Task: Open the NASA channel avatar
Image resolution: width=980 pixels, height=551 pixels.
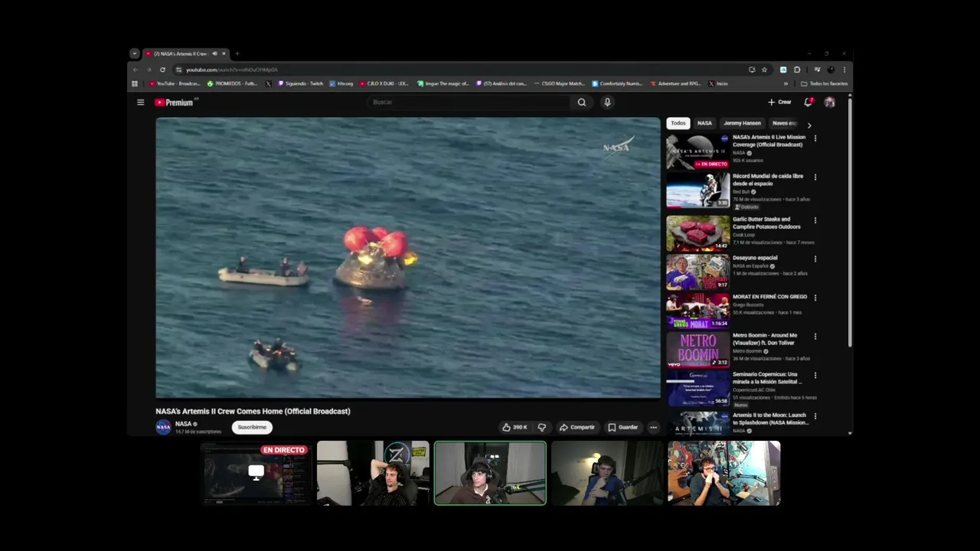Action: click(163, 427)
